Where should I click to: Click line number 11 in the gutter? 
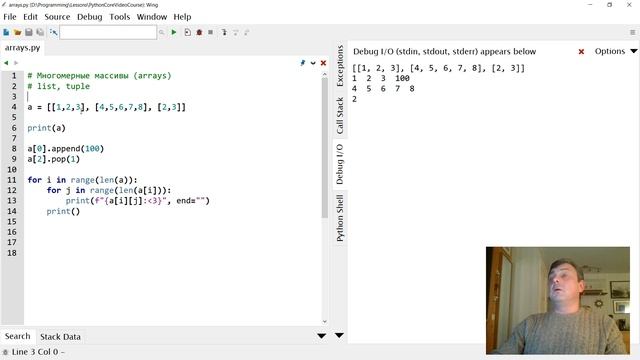[x=12, y=180]
